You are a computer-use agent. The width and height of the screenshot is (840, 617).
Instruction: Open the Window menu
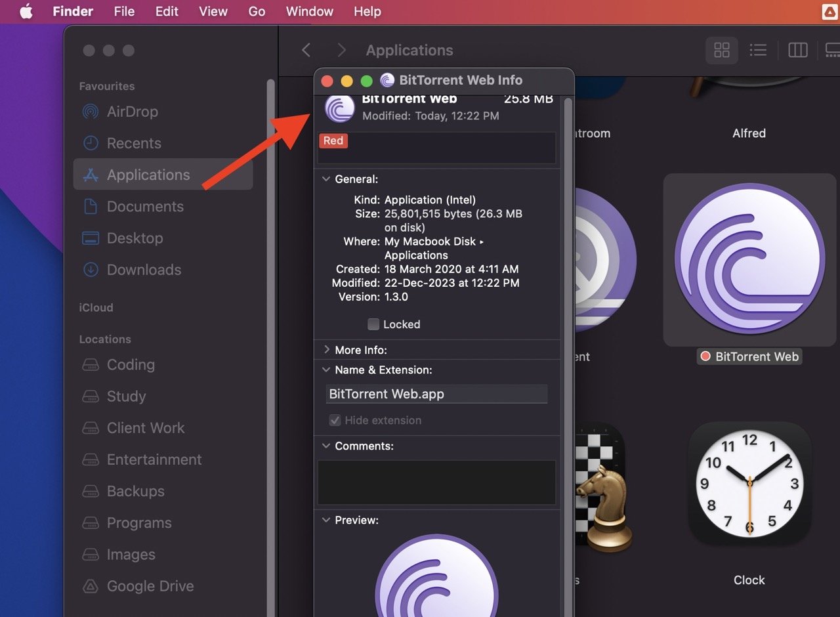(x=310, y=12)
